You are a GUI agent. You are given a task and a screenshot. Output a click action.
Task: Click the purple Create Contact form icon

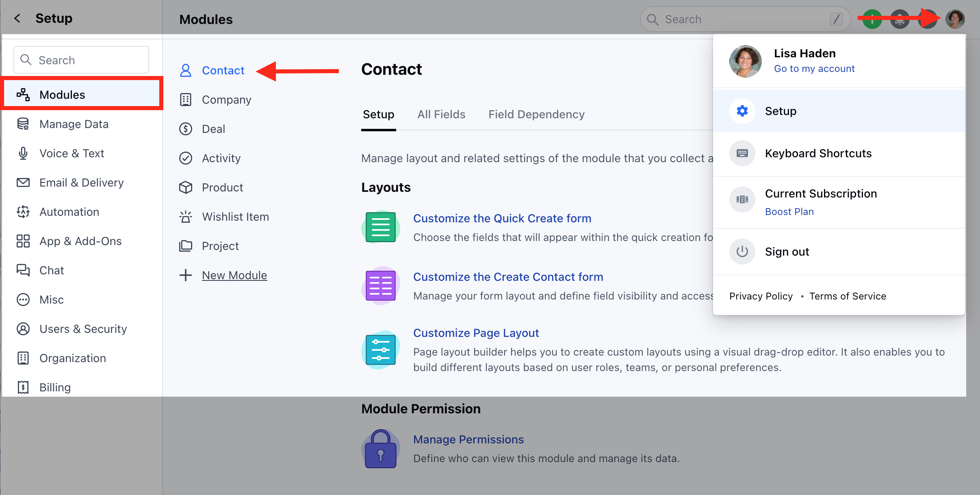point(380,286)
